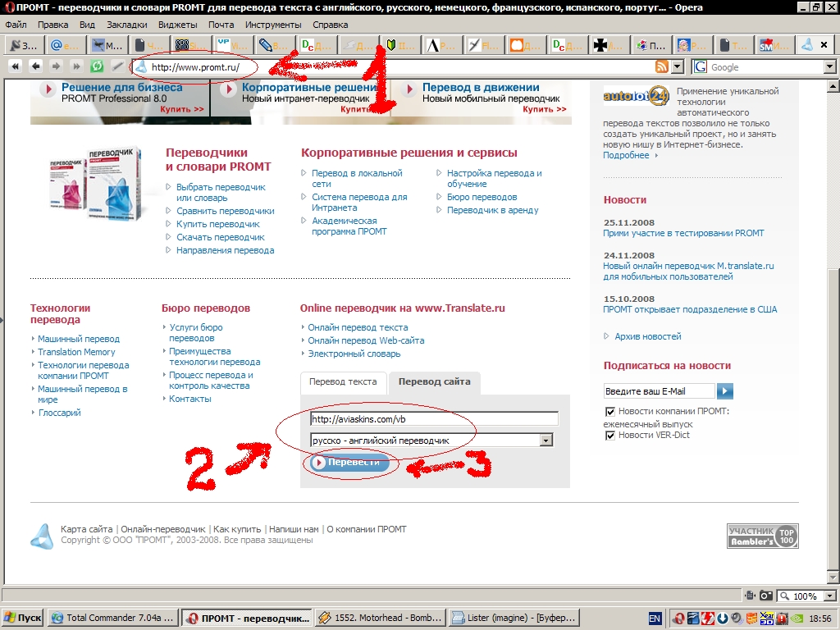This screenshot has height=630, width=840.
Task: Click the website URL input field
Action: (x=435, y=419)
